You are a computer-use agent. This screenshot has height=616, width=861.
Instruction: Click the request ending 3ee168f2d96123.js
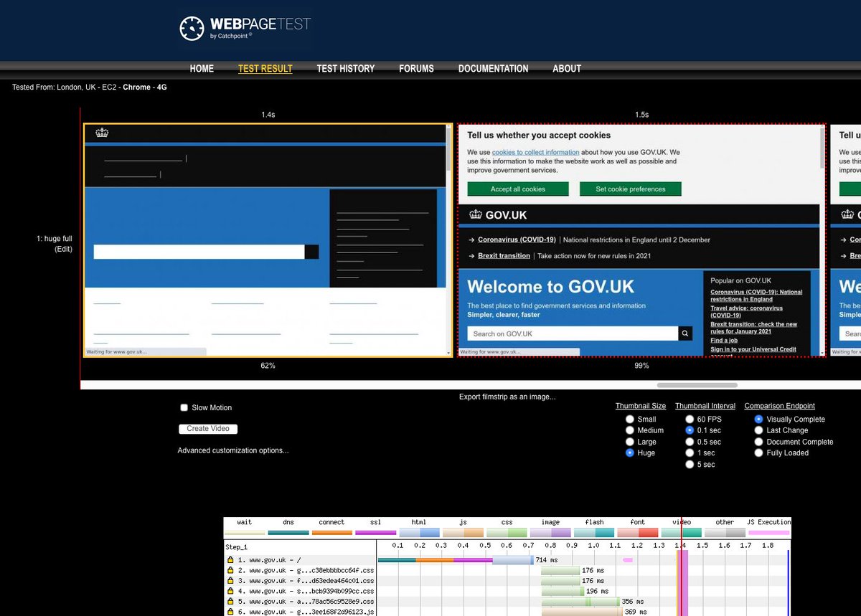tap(306, 612)
